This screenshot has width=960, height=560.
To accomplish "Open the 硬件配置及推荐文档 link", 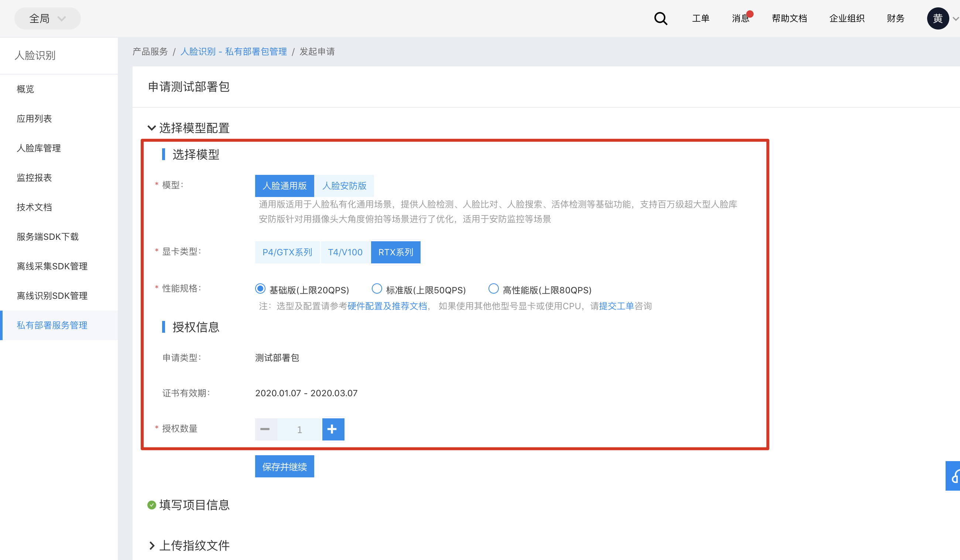I will (387, 306).
